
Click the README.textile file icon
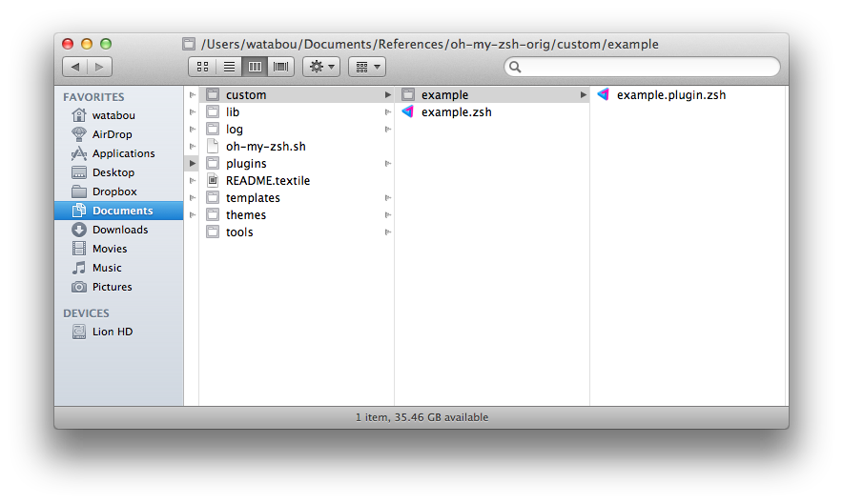click(x=213, y=180)
